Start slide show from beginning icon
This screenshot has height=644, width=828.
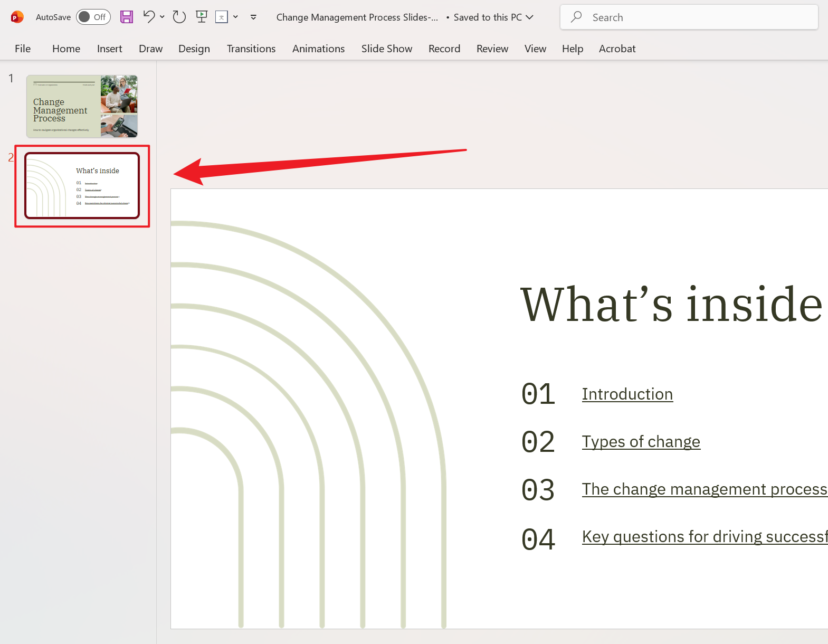(x=202, y=17)
